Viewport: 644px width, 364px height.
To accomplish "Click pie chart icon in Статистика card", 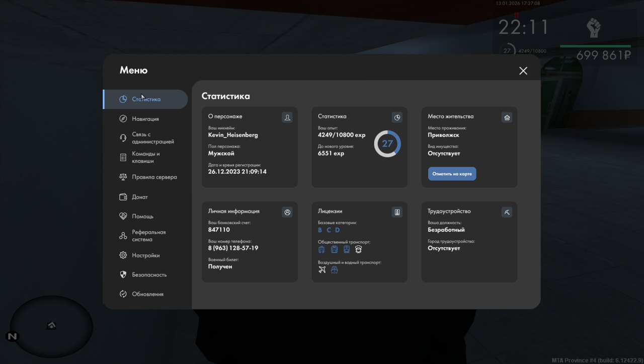I will coord(397,117).
